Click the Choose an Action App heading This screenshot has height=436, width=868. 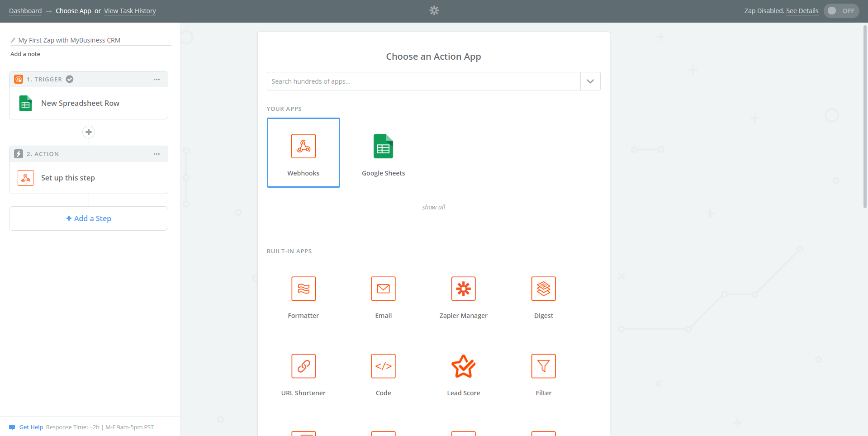433,57
